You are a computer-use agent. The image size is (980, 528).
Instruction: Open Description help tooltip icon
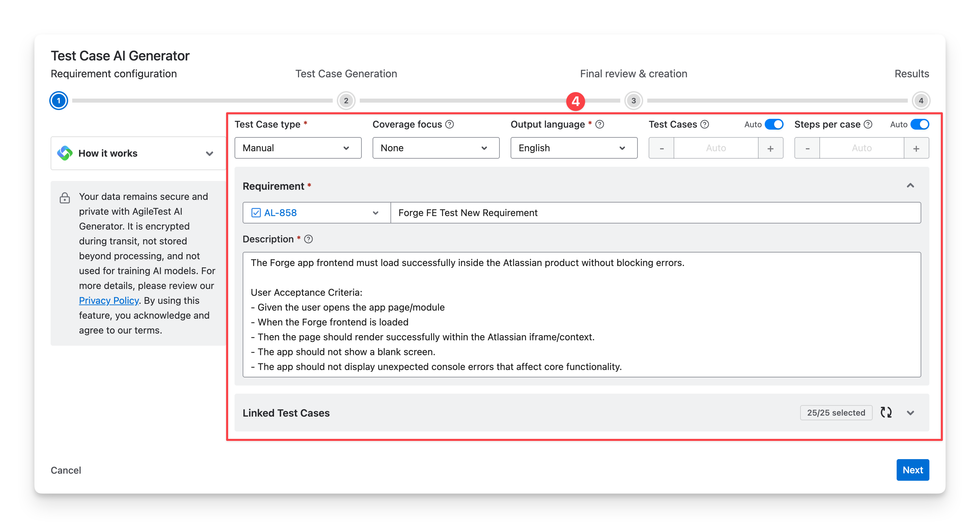308,239
